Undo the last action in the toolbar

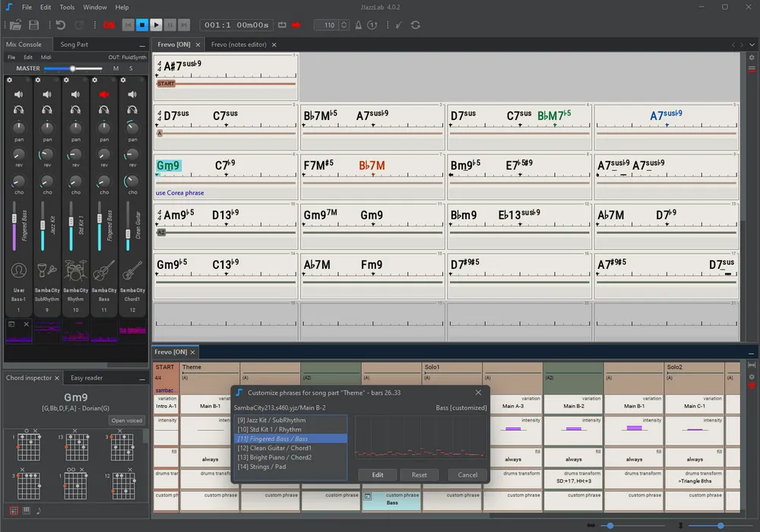61,25
